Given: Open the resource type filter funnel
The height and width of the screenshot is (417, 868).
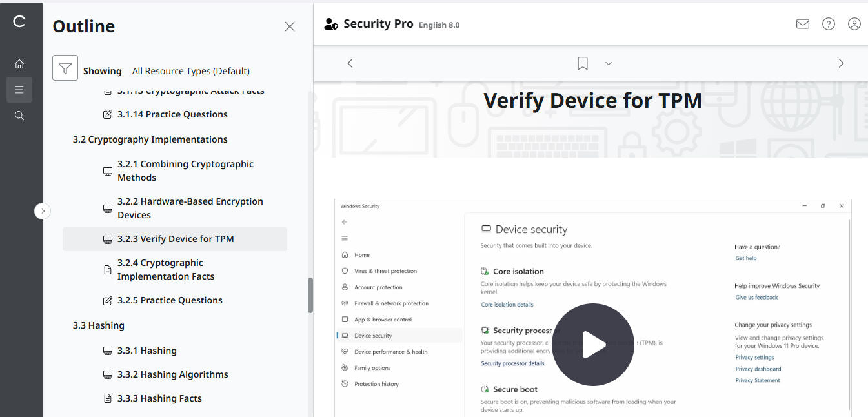Looking at the screenshot, I should [x=65, y=67].
